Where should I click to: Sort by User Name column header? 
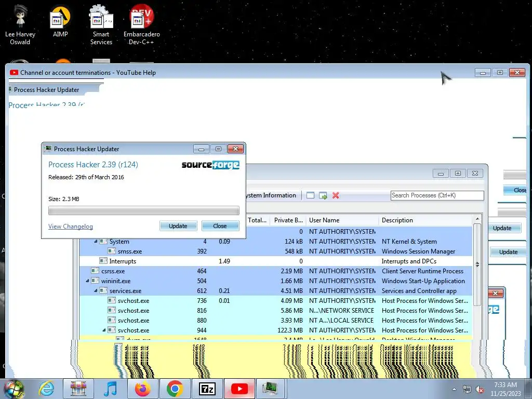[342, 220]
